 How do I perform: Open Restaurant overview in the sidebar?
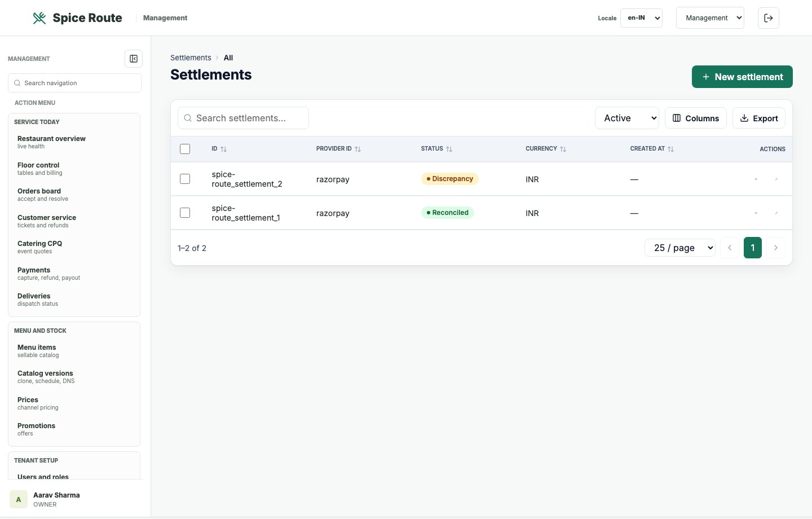coord(74,142)
